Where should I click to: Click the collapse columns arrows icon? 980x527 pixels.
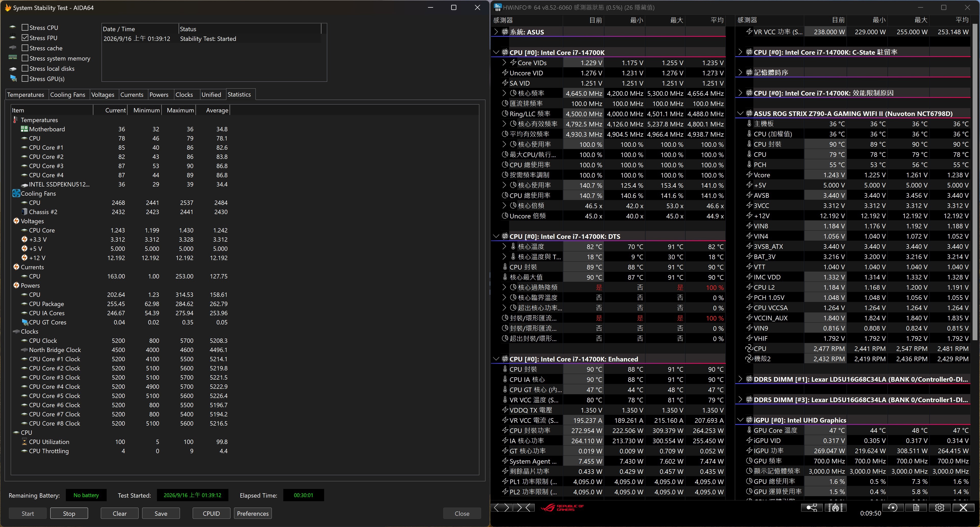523,508
